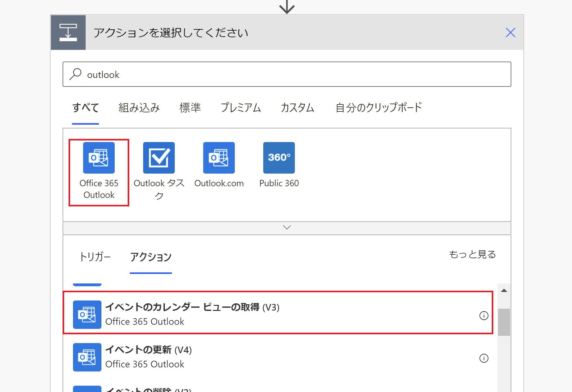Click the action step header icon

[x=68, y=33]
